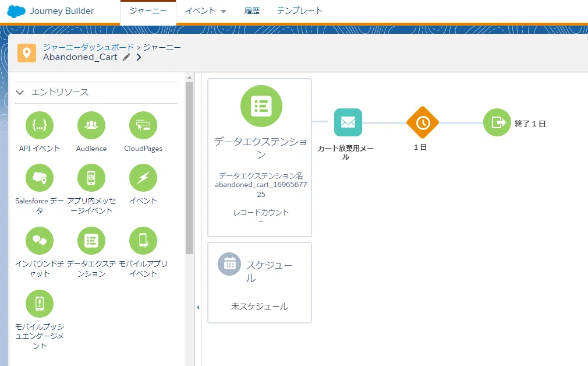The height and width of the screenshot is (366, 588).
Task: Click the Salesforce cloud logo
Action: pyautogui.click(x=16, y=11)
